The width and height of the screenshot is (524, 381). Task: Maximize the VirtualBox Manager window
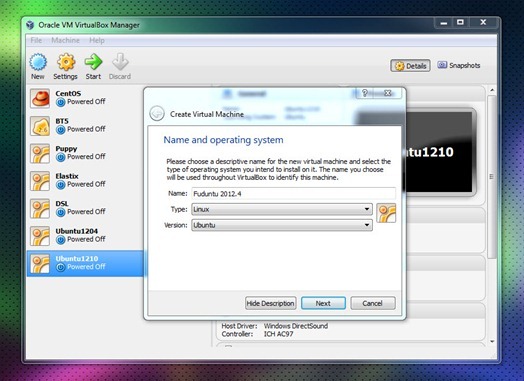coord(461,22)
